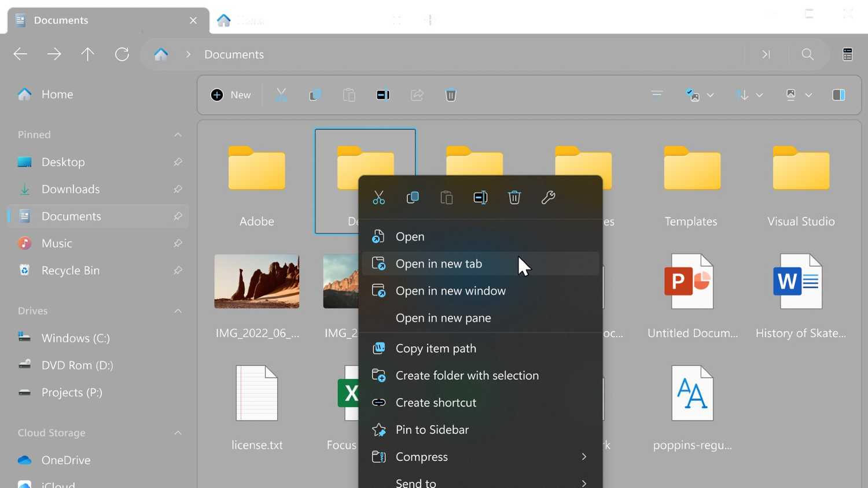Click the Home icon in address bar
The image size is (868, 488).
coord(161,54)
